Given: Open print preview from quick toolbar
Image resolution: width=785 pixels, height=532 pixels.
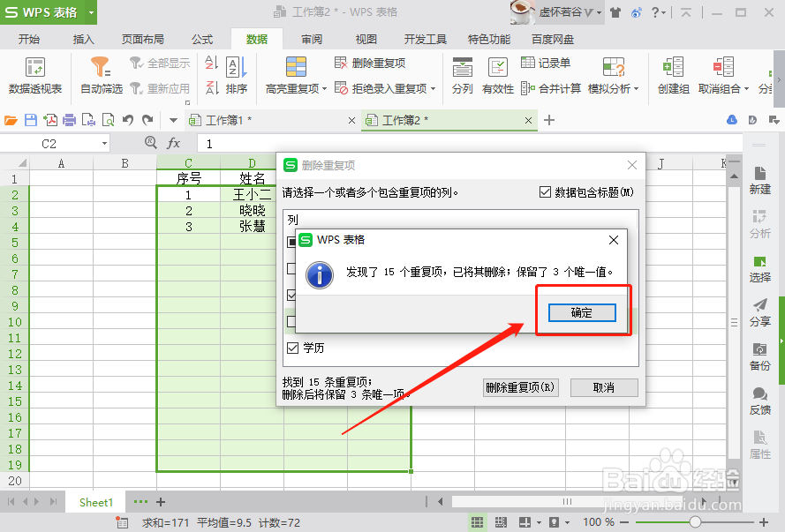Looking at the screenshot, I should (x=108, y=120).
